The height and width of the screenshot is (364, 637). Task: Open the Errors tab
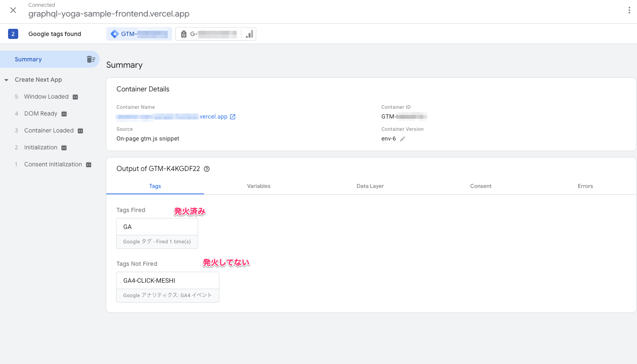pyautogui.click(x=585, y=186)
